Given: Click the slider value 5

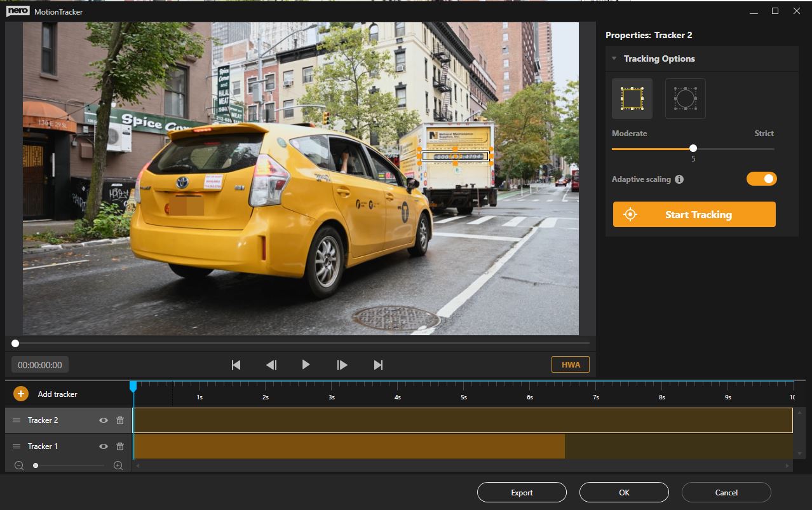Looking at the screenshot, I should pos(693,159).
